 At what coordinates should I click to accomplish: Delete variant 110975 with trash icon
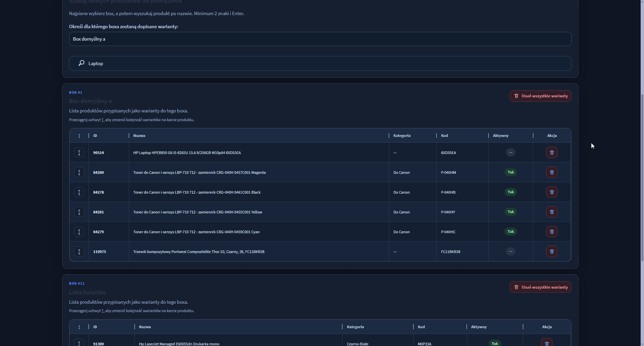click(552, 252)
